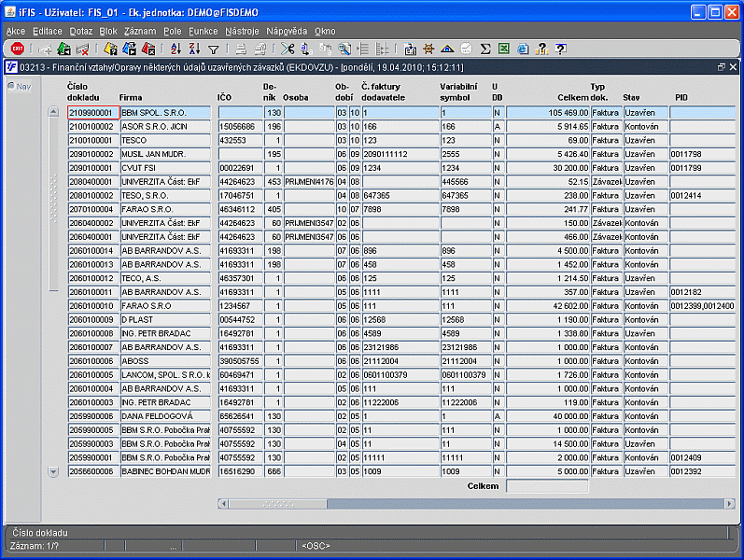Click the sort descending Z-A icon
This screenshot has width=744, height=560.
click(x=194, y=49)
